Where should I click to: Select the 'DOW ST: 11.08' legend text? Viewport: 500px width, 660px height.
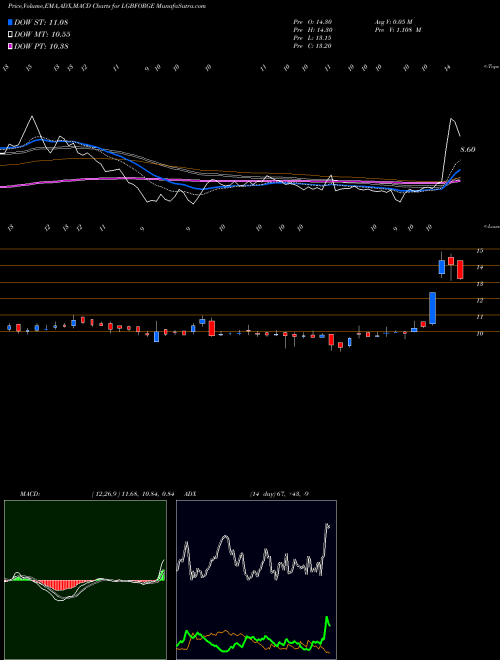point(41,22)
